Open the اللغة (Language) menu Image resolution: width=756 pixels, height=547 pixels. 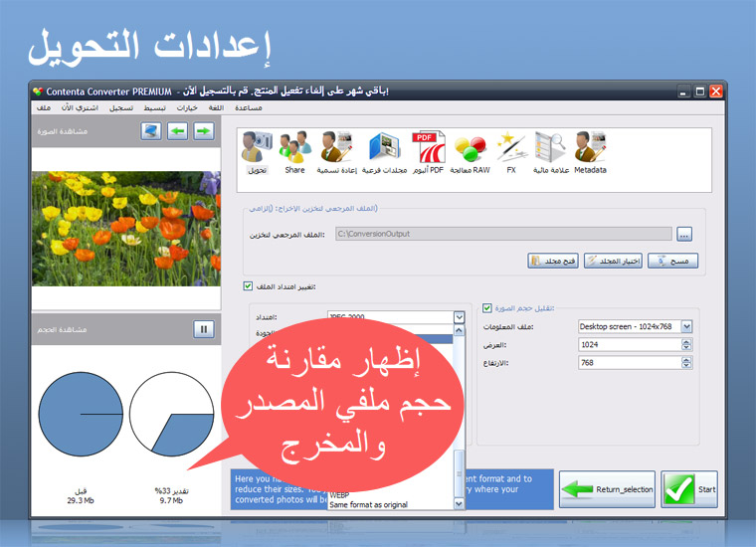[x=216, y=107]
